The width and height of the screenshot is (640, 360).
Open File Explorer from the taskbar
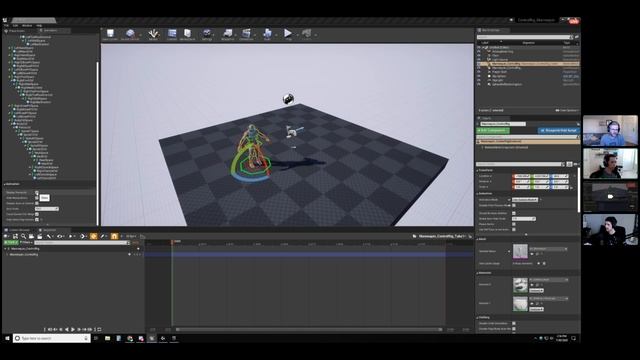(107, 338)
